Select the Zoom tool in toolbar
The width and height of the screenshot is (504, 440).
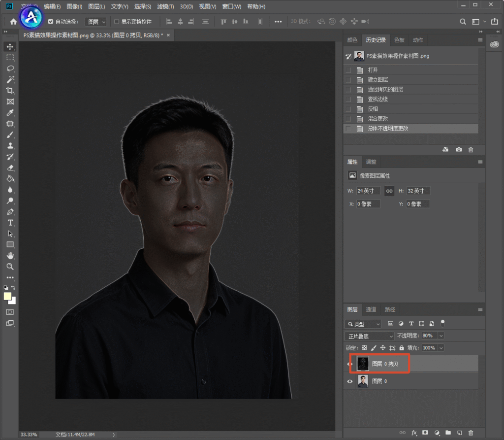(x=10, y=267)
